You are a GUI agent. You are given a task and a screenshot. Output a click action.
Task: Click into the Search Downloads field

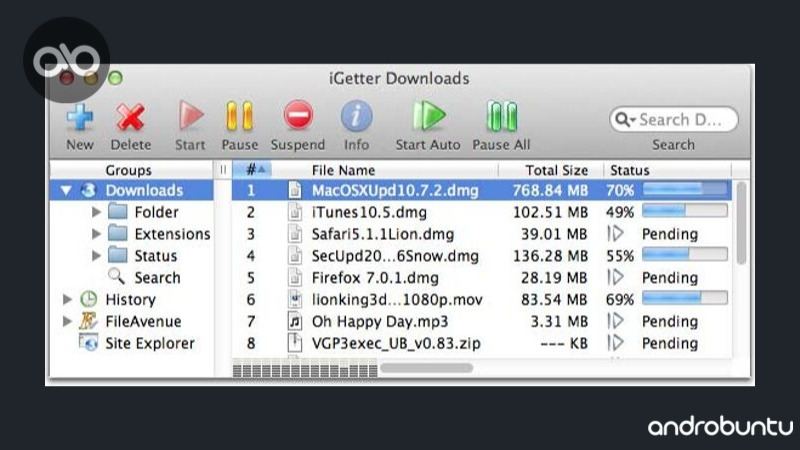pyautogui.click(x=673, y=120)
